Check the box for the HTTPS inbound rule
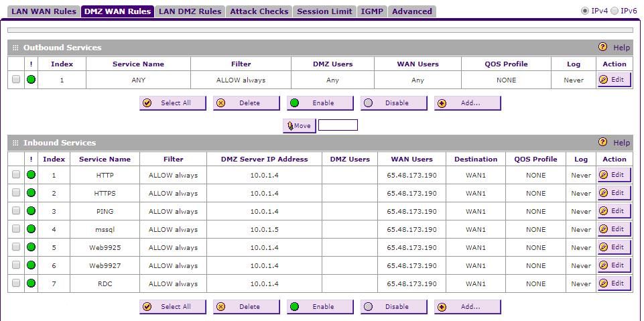 click(x=16, y=193)
